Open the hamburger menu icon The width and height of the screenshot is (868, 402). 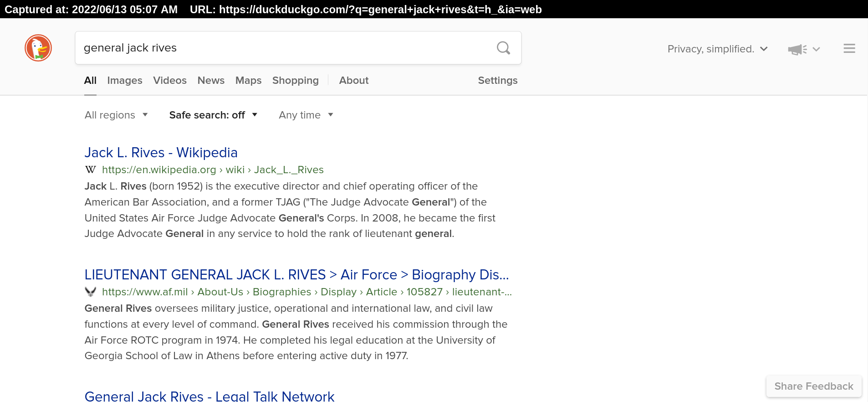click(x=849, y=48)
